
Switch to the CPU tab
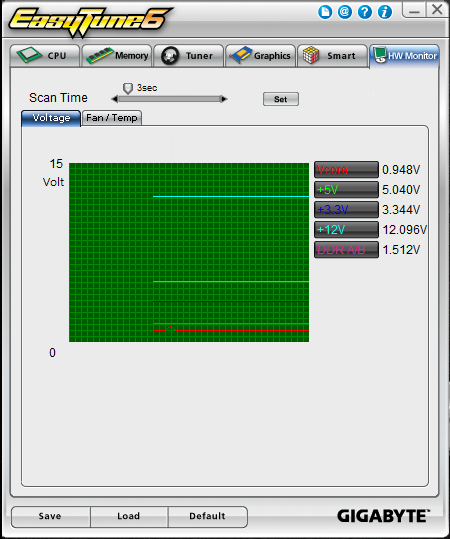(x=45, y=55)
